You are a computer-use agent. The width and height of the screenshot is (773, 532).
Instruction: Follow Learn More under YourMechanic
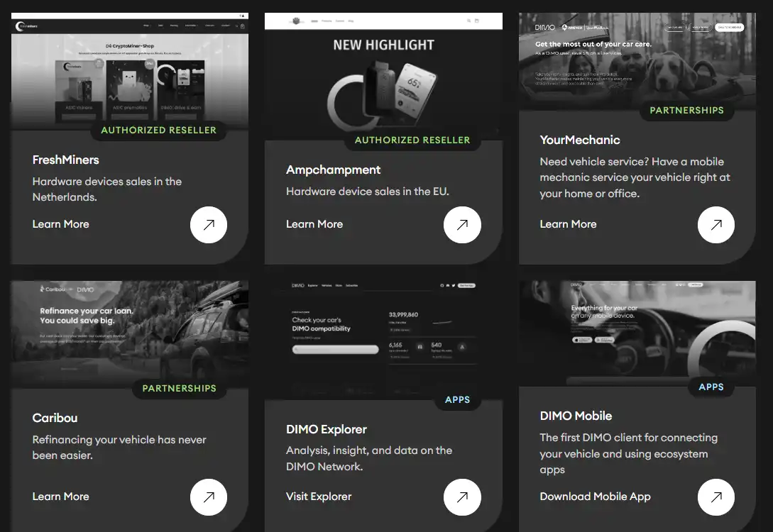[568, 224]
